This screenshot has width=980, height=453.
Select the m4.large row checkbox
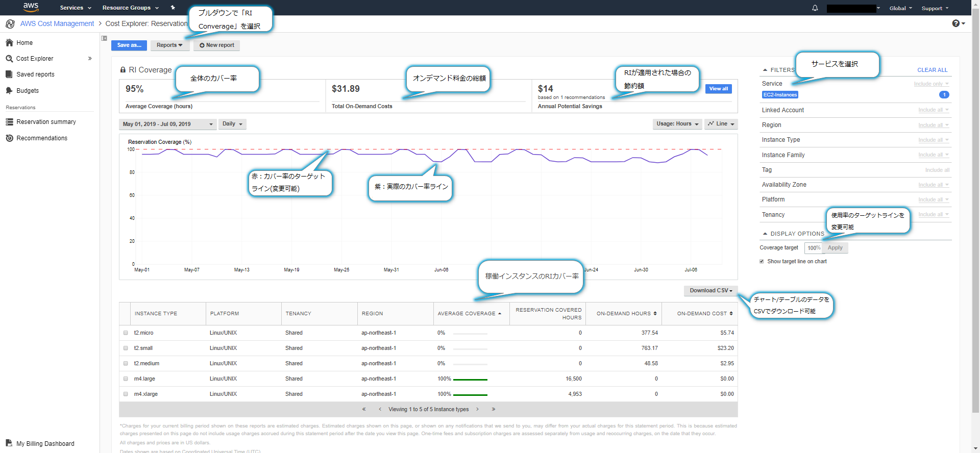click(x=126, y=379)
